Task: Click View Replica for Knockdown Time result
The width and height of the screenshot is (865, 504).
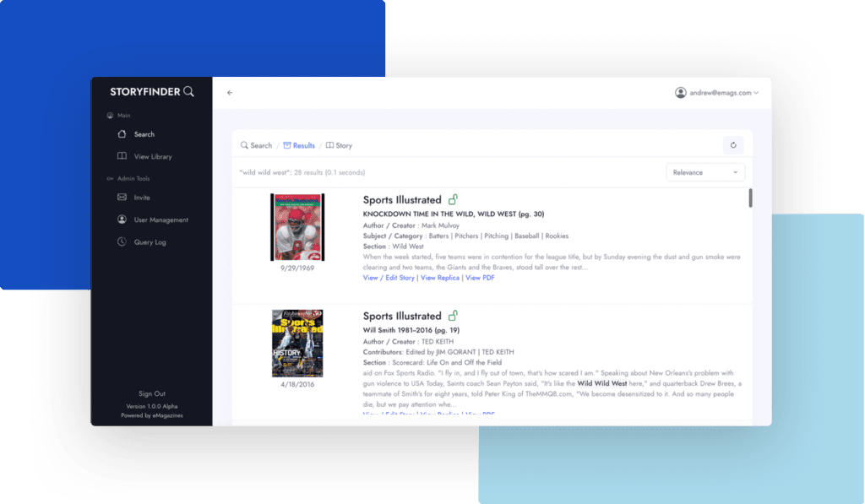Action: [439, 278]
